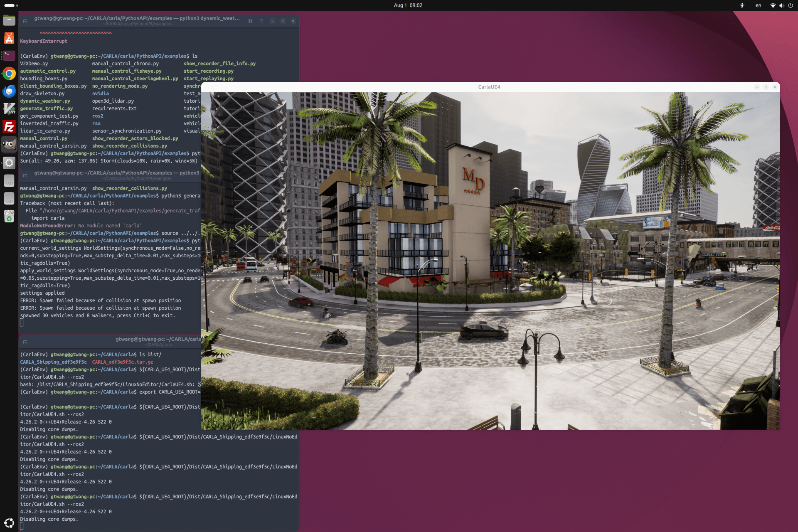Click new-tab icon in the ~/CARLA/carla terminal

pos(25,342)
